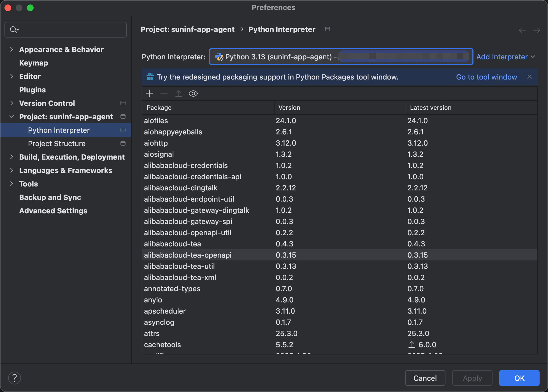Select the annotated-types package row

click(340, 289)
